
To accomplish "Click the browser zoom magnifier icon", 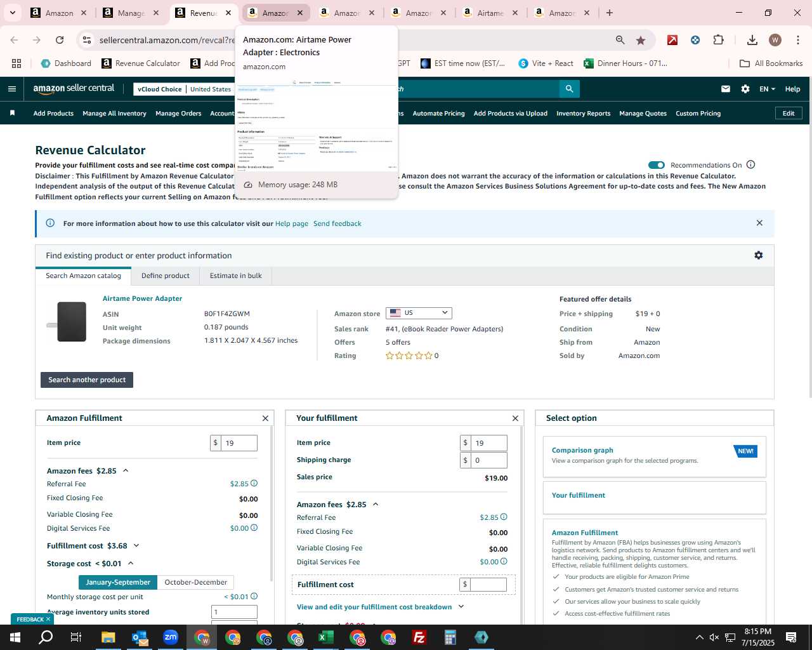I will tap(620, 40).
